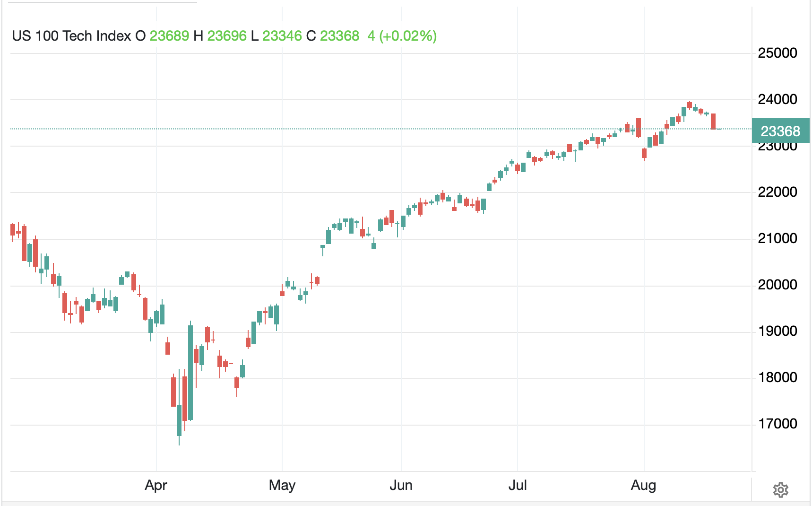Click the 22000 price axis label
812x506 pixels.
point(777,192)
